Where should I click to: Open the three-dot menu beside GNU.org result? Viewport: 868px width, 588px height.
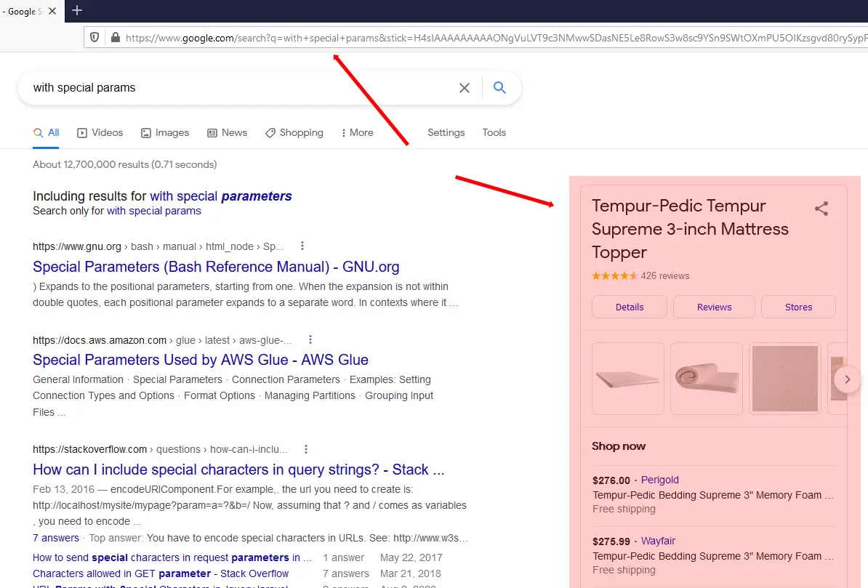(x=302, y=246)
